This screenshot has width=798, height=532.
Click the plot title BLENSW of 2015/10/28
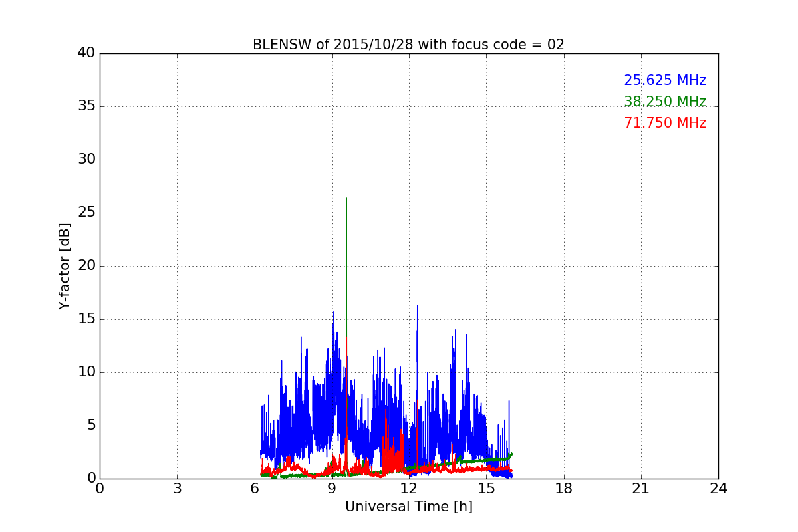point(408,45)
